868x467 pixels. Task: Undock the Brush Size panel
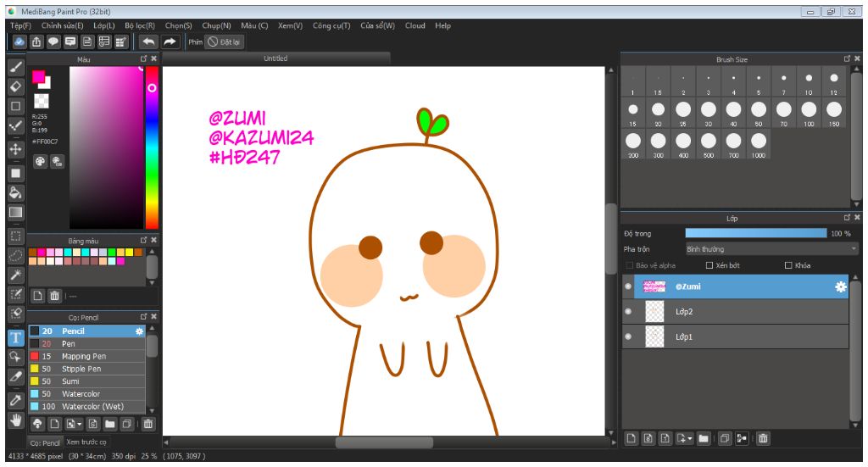click(847, 58)
